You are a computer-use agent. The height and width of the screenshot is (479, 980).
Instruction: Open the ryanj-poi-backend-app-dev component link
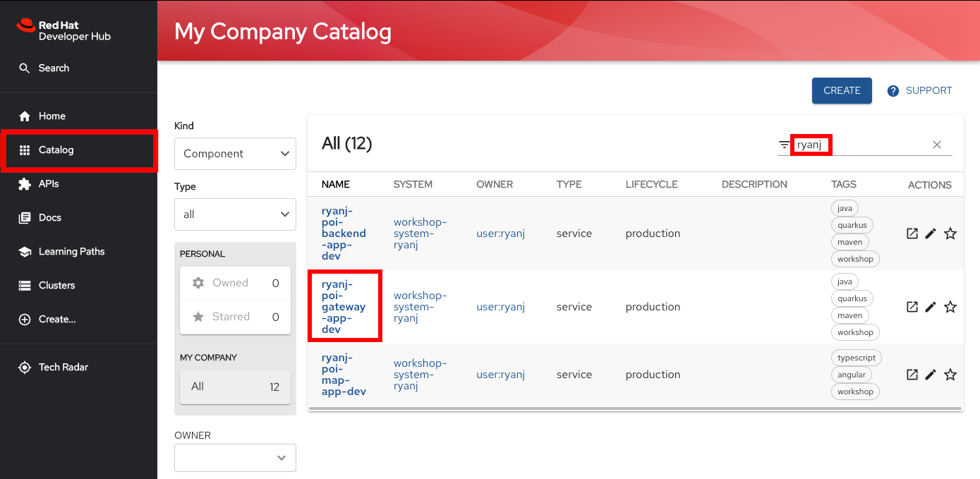pyautogui.click(x=344, y=234)
